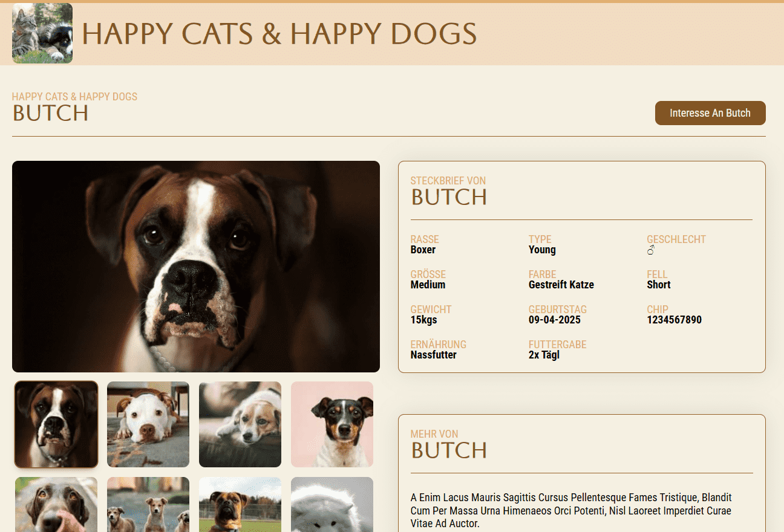Screen dimensions: 784x532
Task: Choose the white fluffy dog thumbnail
Action: point(332,505)
